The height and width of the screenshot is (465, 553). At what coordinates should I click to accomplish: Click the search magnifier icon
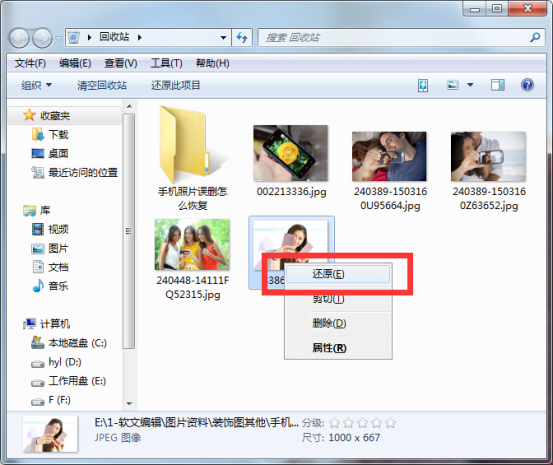click(x=535, y=37)
